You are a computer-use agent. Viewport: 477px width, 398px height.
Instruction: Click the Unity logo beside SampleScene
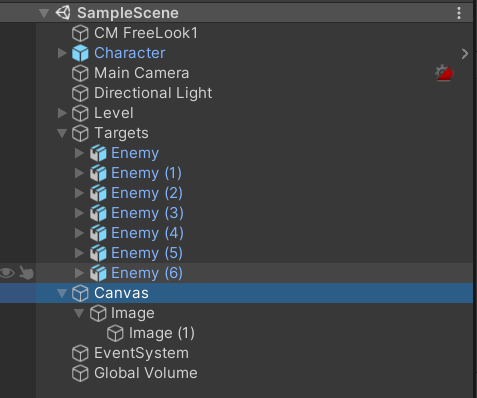63,13
